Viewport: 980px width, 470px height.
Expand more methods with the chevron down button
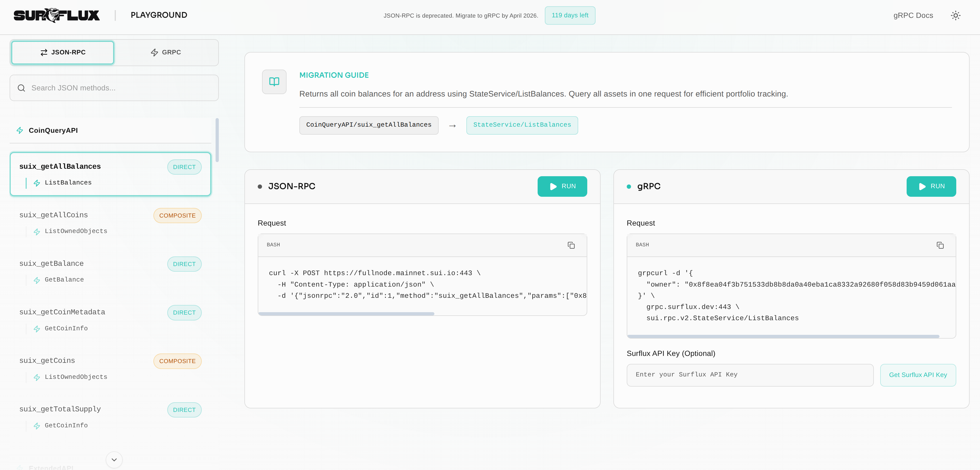coord(114,460)
